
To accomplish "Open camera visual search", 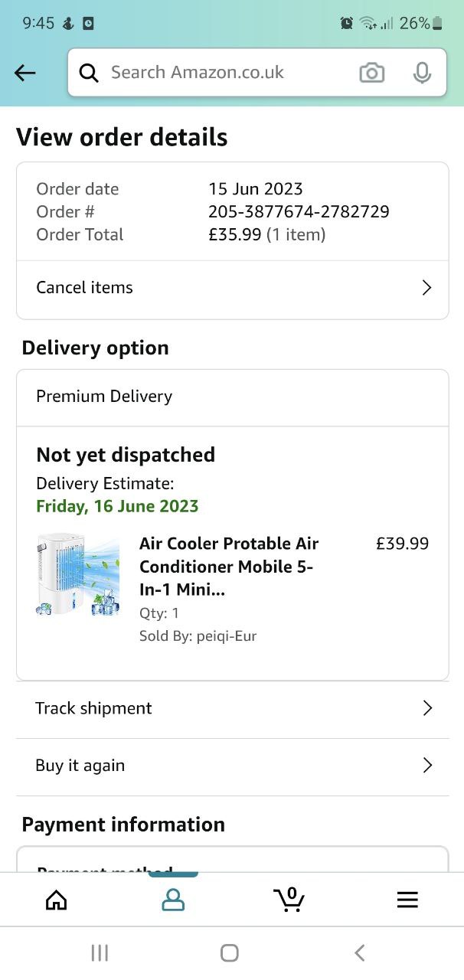I will [371, 73].
